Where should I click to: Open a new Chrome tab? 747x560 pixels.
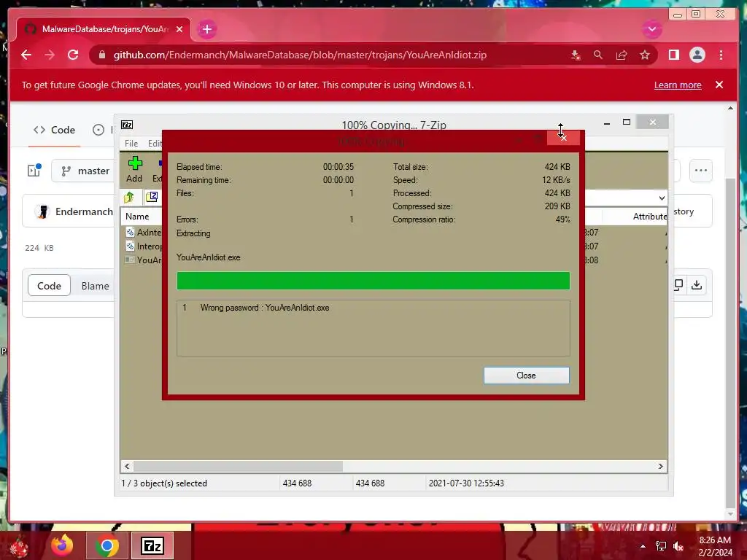point(206,29)
